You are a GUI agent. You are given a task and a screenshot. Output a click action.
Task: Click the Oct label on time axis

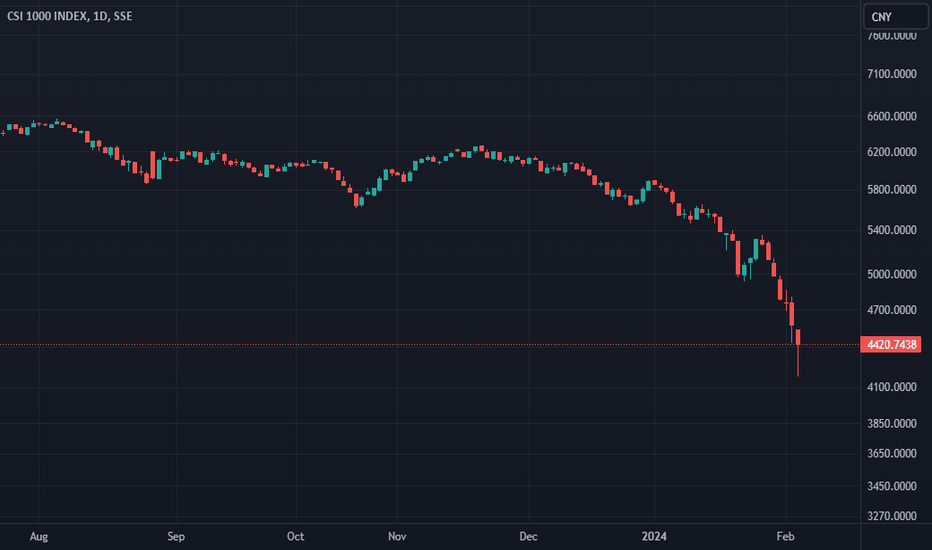click(x=295, y=536)
